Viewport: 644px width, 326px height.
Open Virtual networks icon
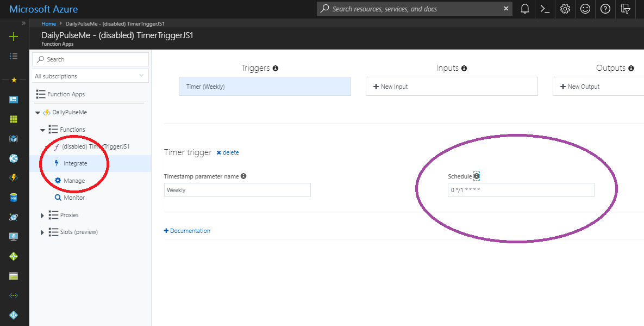pyautogui.click(x=14, y=296)
